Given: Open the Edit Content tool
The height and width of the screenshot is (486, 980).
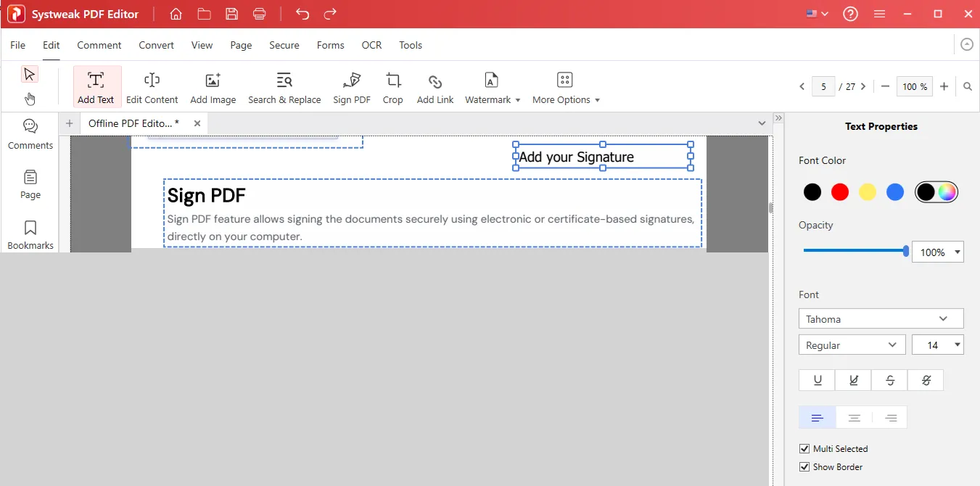Looking at the screenshot, I should click(x=152, y=86).
